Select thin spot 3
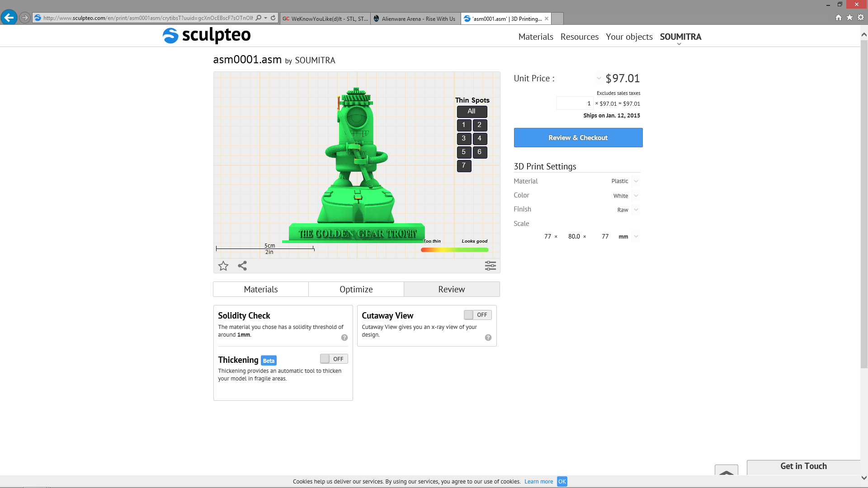 coord(464,139)
